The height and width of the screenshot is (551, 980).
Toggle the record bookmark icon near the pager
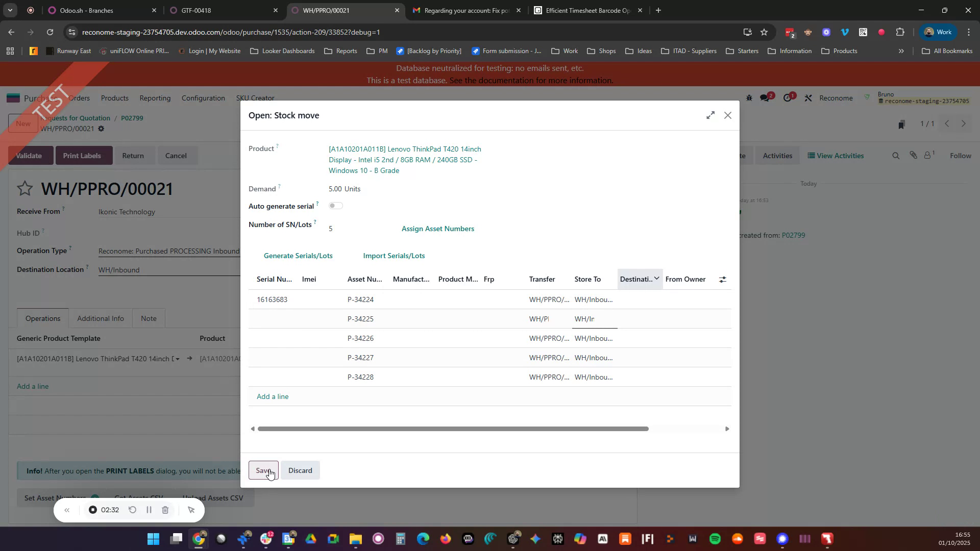click(x=901, y=124)
